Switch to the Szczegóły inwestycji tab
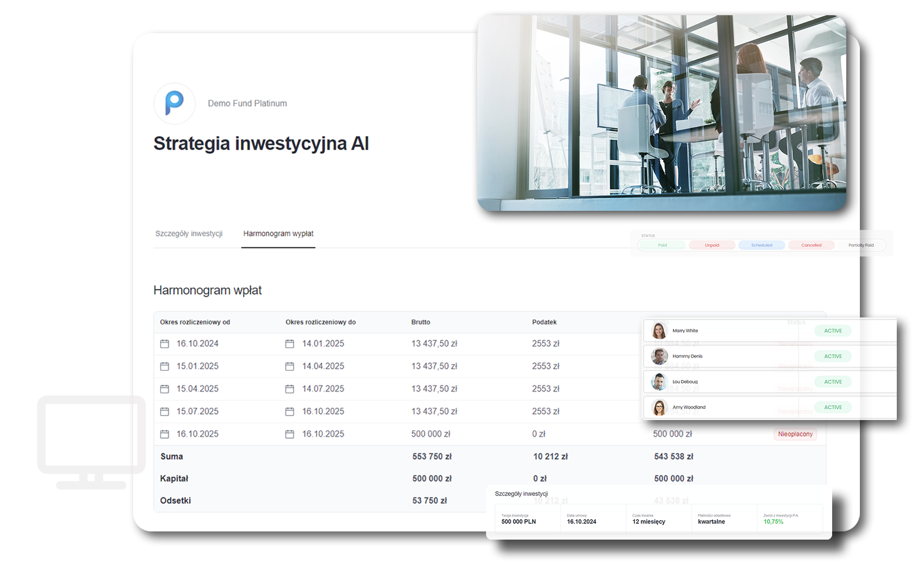The width and height of the screenshot is (924, 576). click(x=189, y=234)
